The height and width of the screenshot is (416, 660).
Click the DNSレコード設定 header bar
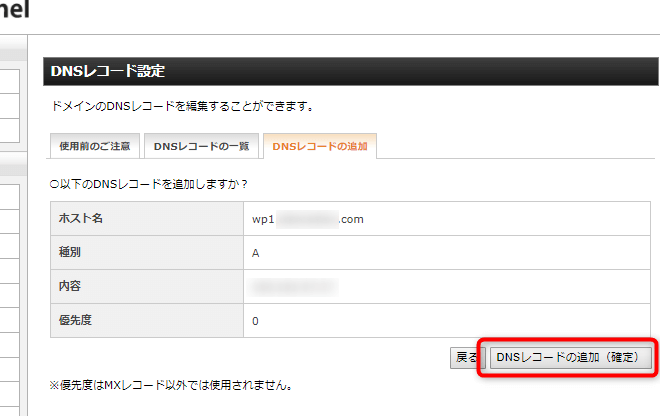350,71
